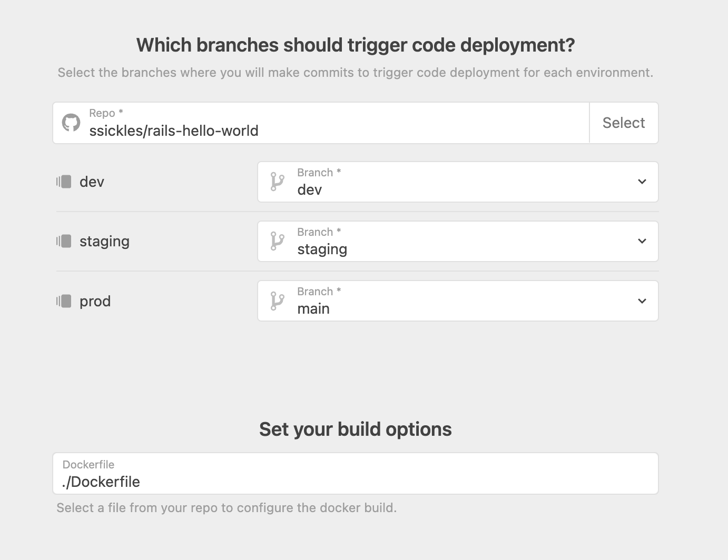Open the branch picker for prod
Image resolution: width=728 pixels, height=560 pixels.
point(642,301)
